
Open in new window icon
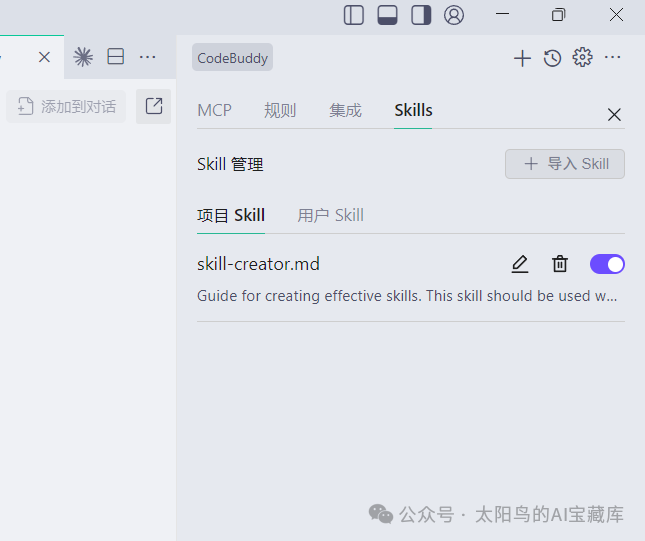click(154, 106)
